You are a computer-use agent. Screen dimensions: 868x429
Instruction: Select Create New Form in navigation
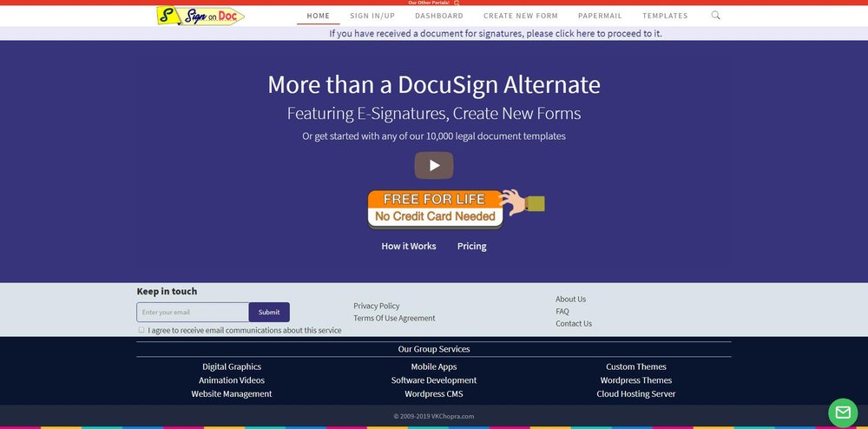point(521,16)
